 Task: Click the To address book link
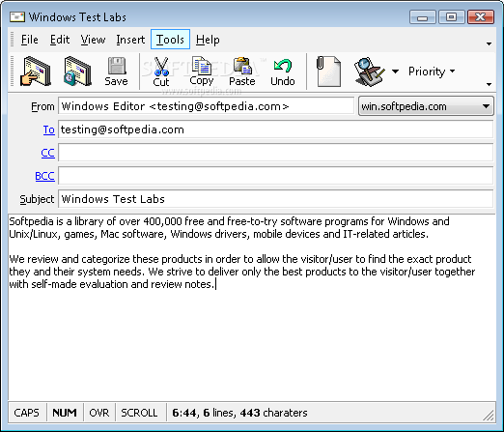[49, 130]
